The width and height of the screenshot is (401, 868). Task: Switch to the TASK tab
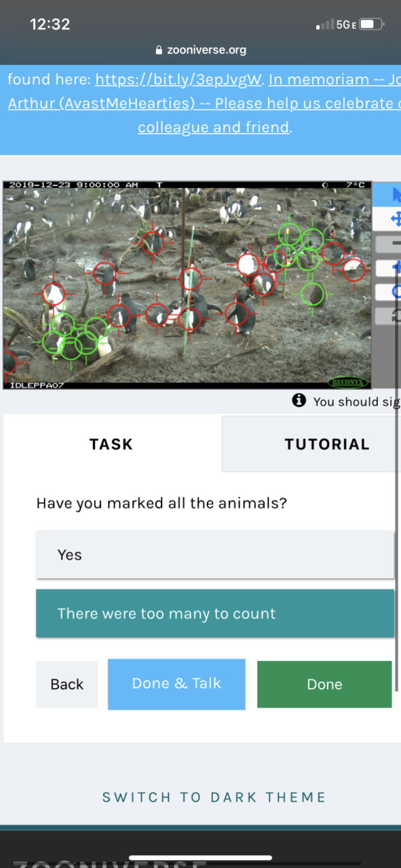tap(112, 444)
